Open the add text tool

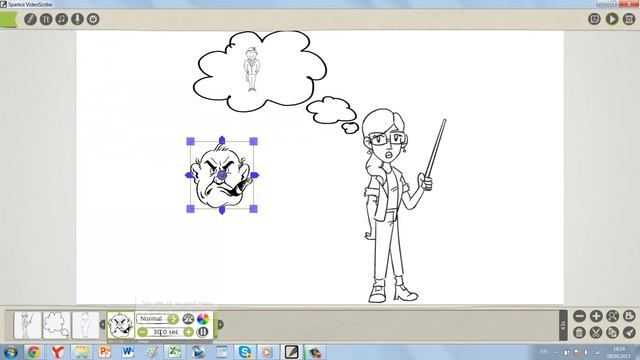pyautogui.click(x=46, y=19)
